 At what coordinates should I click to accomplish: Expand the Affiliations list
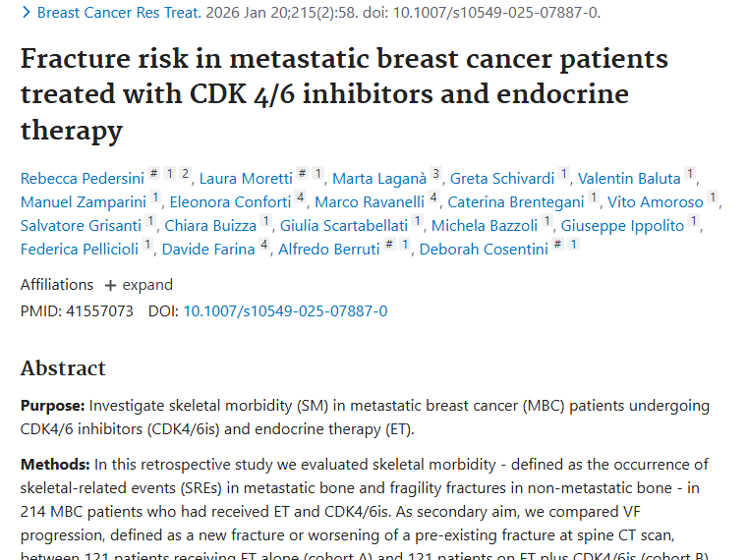pos(139,285)
